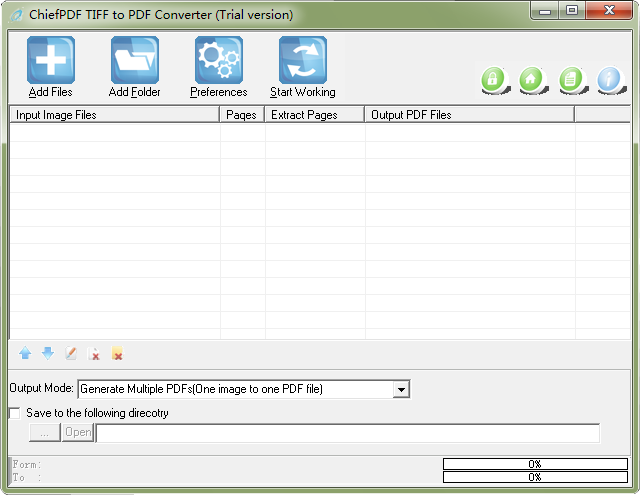Click the Pages column header
This screenshot has height=495, width=640.
pos(242,115)
